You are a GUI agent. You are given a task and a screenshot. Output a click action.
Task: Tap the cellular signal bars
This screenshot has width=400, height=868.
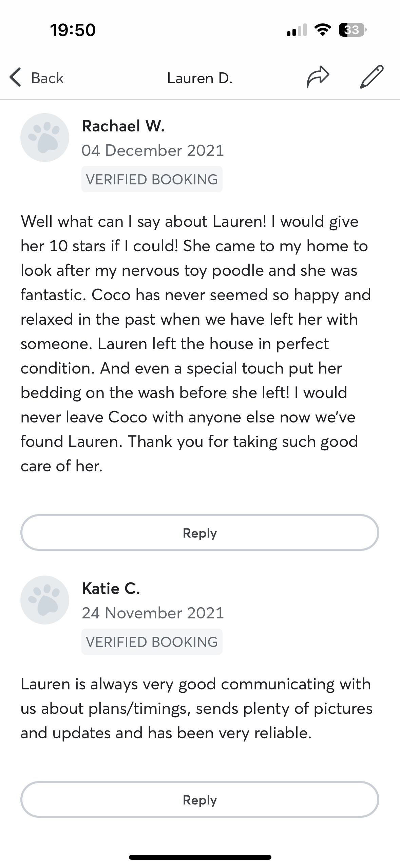297,30
